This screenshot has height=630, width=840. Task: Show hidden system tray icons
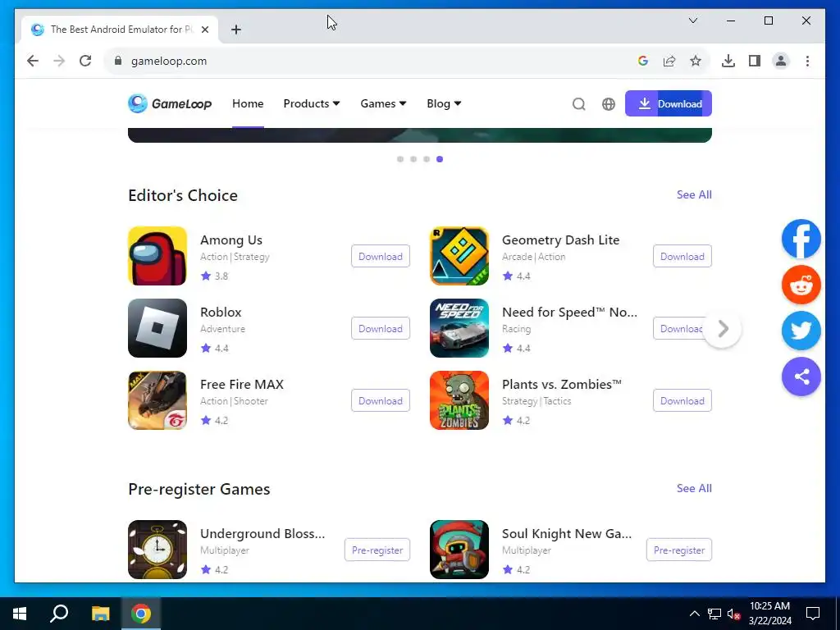coord(694,614)
